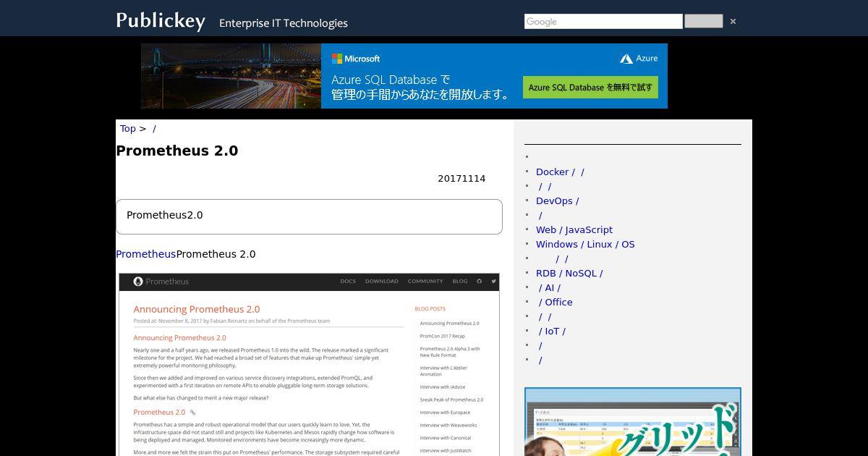The image size is (868, 456).
Task: Click the Prometheus2.0 summary box text
Action: pyautogui.click(x=165, y=215)
